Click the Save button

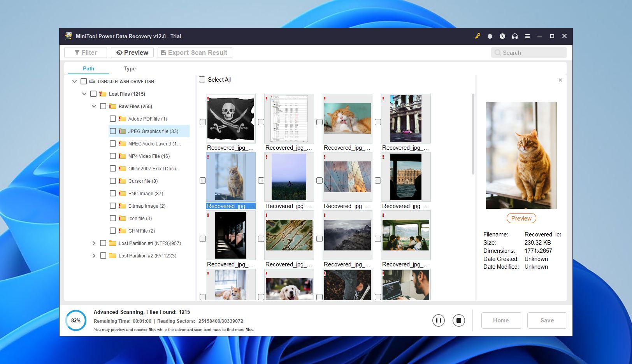click(547, 320)
